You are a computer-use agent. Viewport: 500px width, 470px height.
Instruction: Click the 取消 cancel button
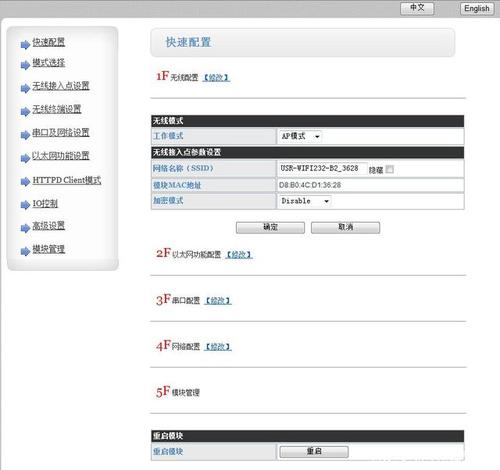pyautogui.click(x=345, y=227)
